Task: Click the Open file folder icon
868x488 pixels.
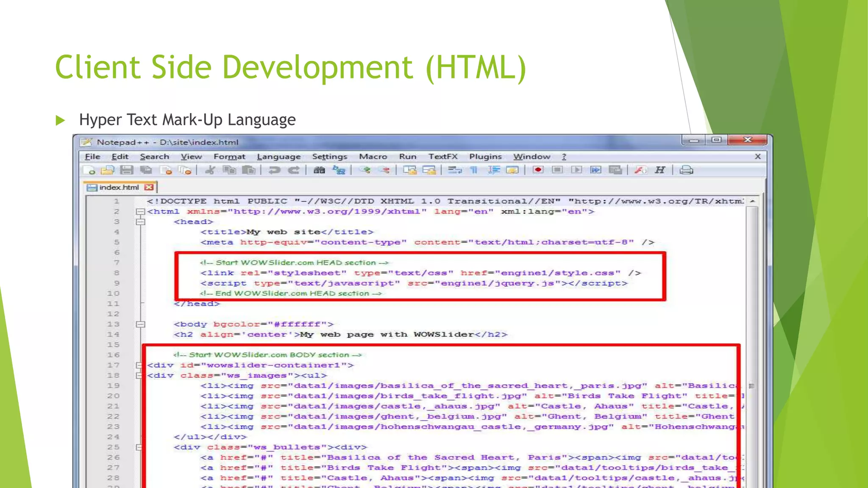Action: point(108,170)
